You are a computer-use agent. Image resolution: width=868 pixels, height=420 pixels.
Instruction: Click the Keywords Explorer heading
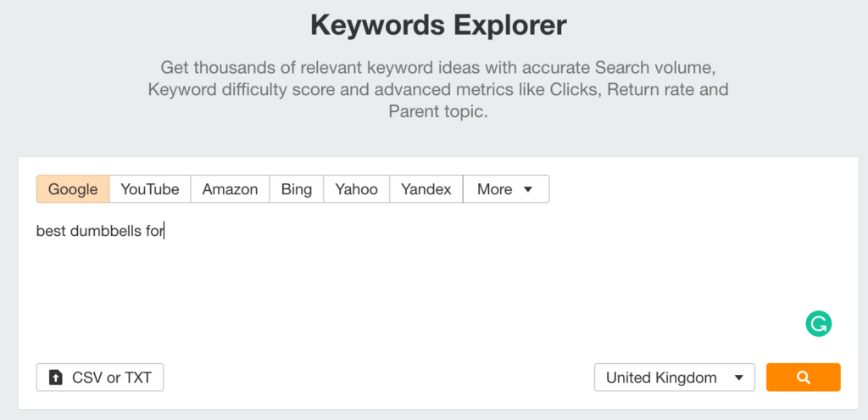pos(438,25)
